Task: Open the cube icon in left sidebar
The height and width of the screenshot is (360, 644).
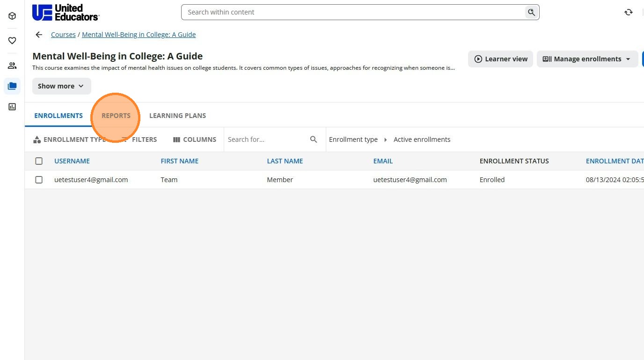Action: (x=12, y=16)
